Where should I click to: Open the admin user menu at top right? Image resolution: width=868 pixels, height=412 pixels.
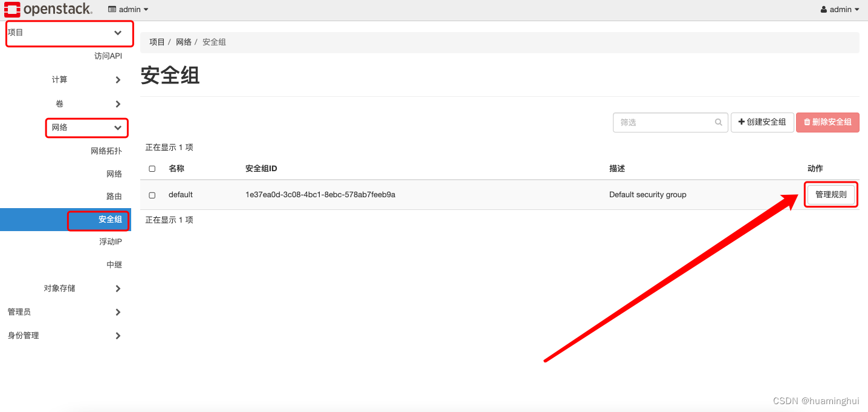[x=840, y=9]
